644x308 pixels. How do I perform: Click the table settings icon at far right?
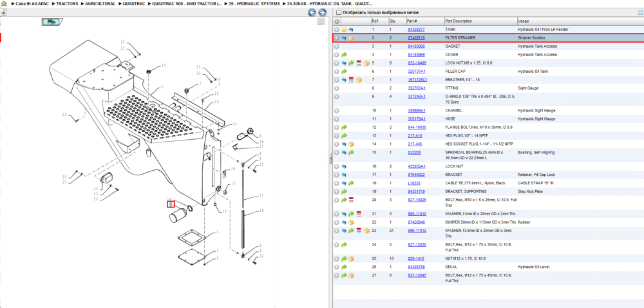(x=640, y=12)
